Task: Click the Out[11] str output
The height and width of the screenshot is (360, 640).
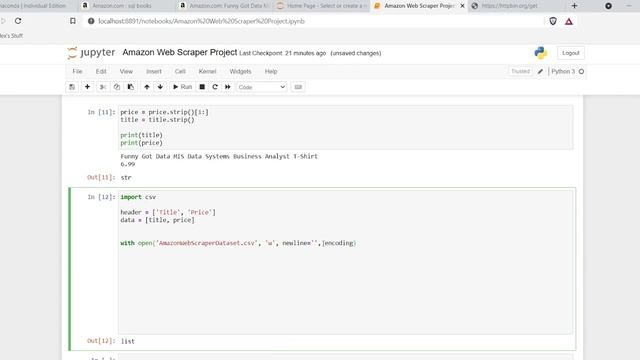Action: (x=126, y=178)
